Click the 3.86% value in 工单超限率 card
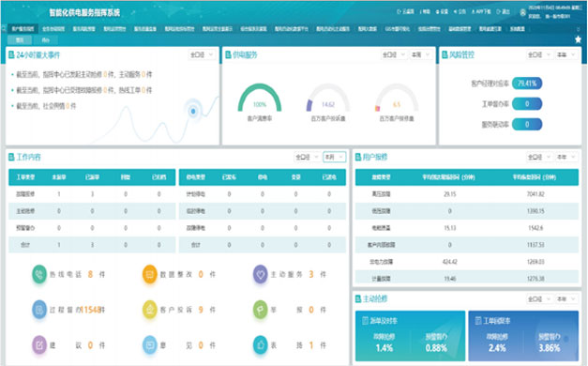Image resolution: width=588 pixels, height=366 pixels. tap(550, 348)
